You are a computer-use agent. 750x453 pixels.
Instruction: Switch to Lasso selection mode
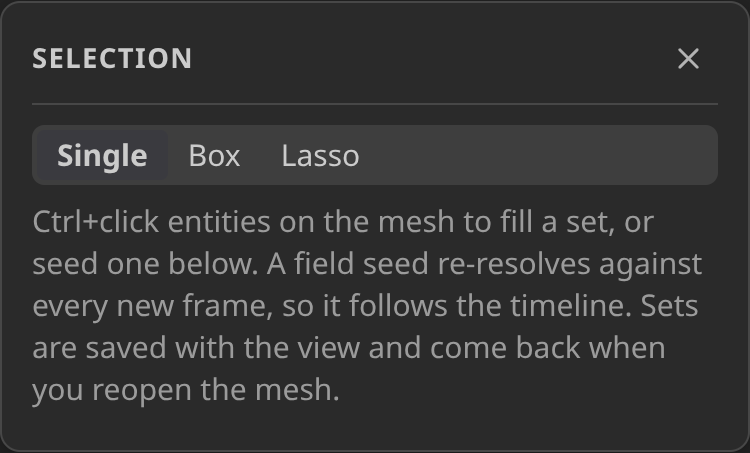click(x=320, y=155)
